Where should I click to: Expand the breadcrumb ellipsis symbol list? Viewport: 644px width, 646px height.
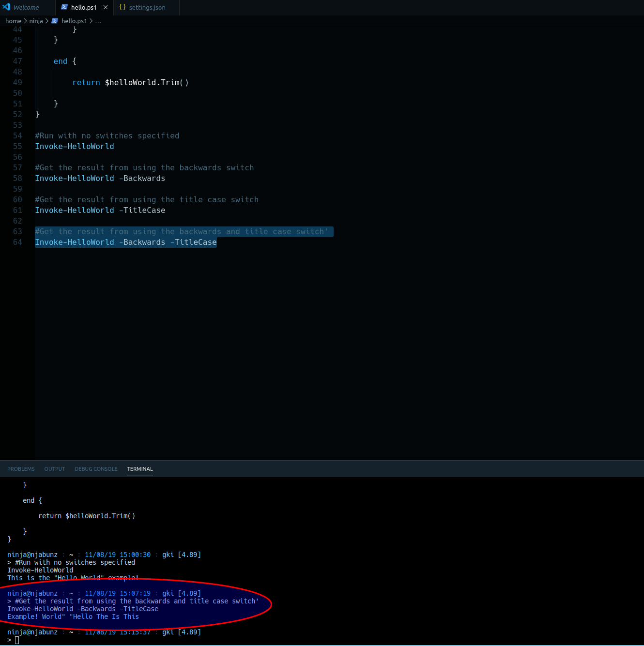(x=98, y=21)
